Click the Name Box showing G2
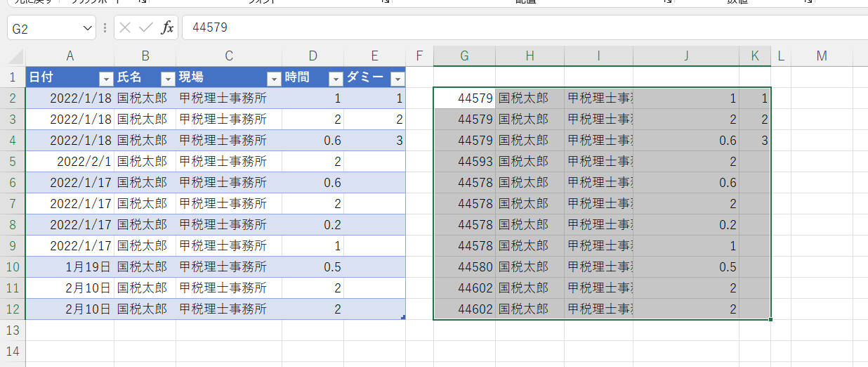The height and width of the screenshot is (367, 868). (x=42, y=27)
